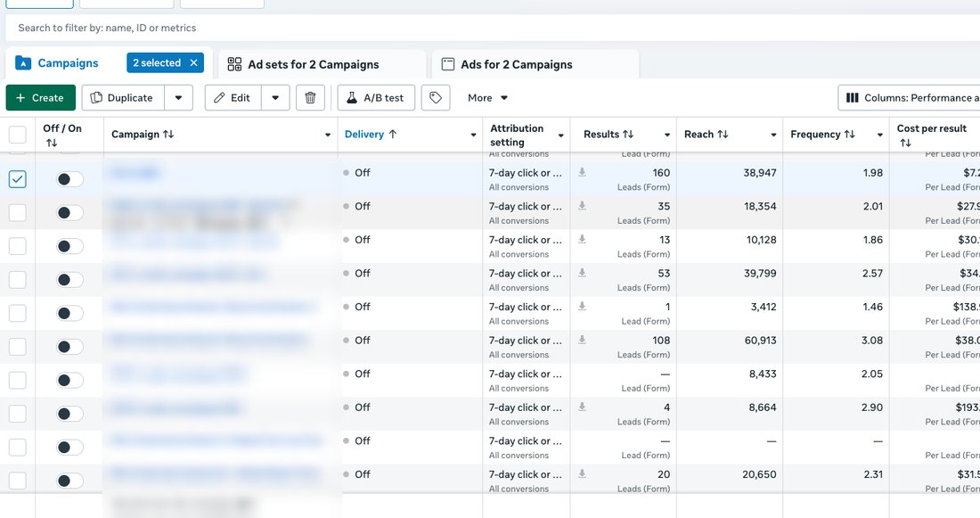This screenshot has height=518, width=980.
Task: Click the 8,433 reach value
Action: 763,374
